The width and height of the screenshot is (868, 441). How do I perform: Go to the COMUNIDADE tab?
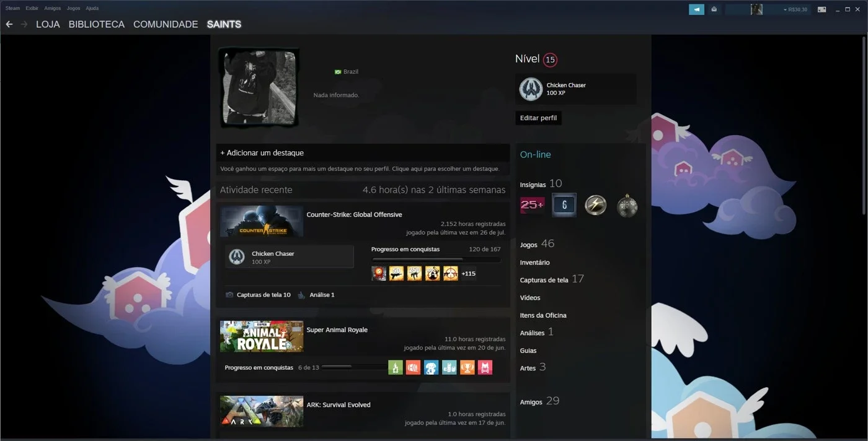click(166, 24)
